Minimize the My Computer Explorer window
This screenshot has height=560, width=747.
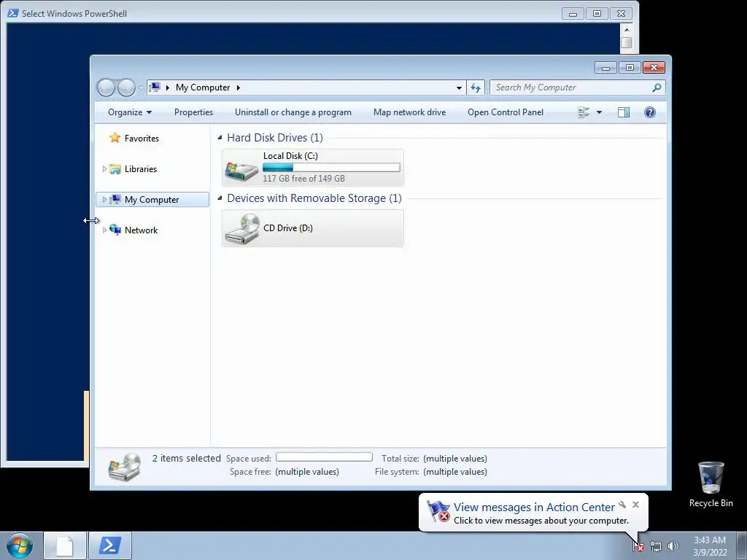click(605, 68)
